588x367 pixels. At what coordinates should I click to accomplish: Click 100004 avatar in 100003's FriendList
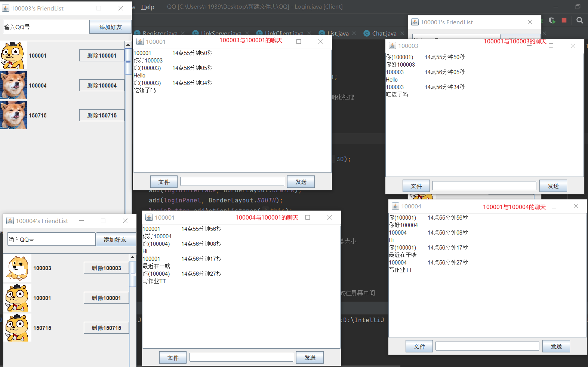click(x=13, y=85)
